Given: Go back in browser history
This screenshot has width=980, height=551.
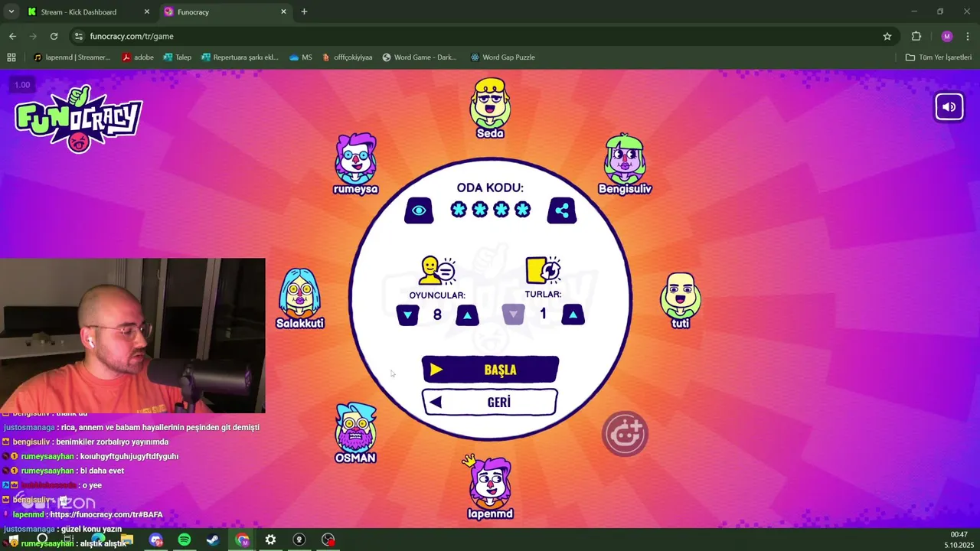Looking at the screenshot, I should point(12,36).
